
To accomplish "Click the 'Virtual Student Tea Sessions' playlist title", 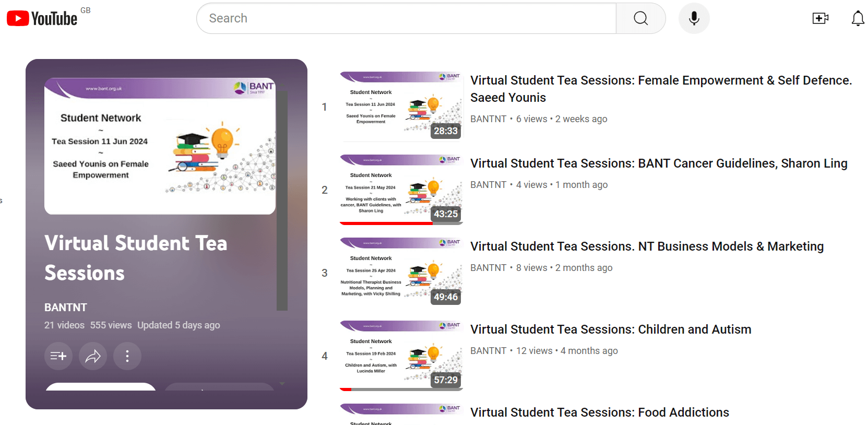I will coord(136,258).
